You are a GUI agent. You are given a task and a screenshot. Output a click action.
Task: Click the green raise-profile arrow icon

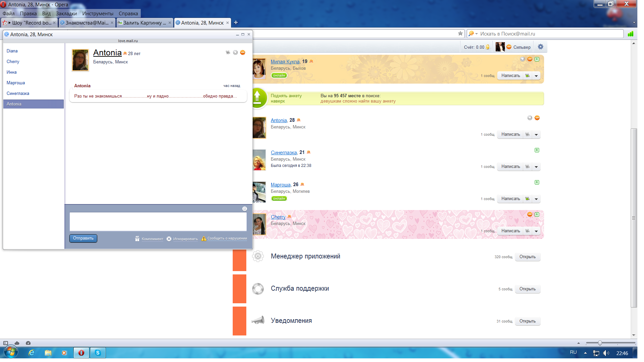[258, 98]
